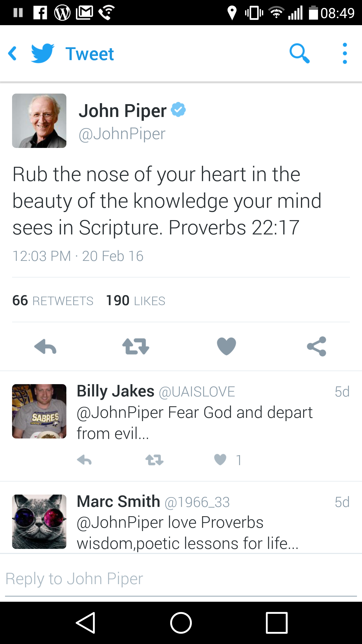Like Billy Jakes' reply
The image size is (362, 644).
[220, 460]
